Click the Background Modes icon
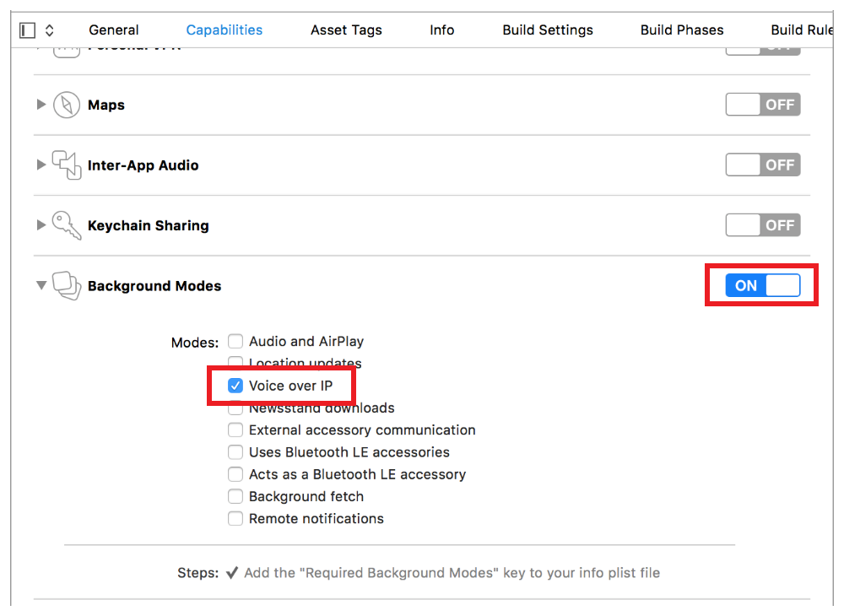This screenshot has height=616, width=844. coord(67,286)
